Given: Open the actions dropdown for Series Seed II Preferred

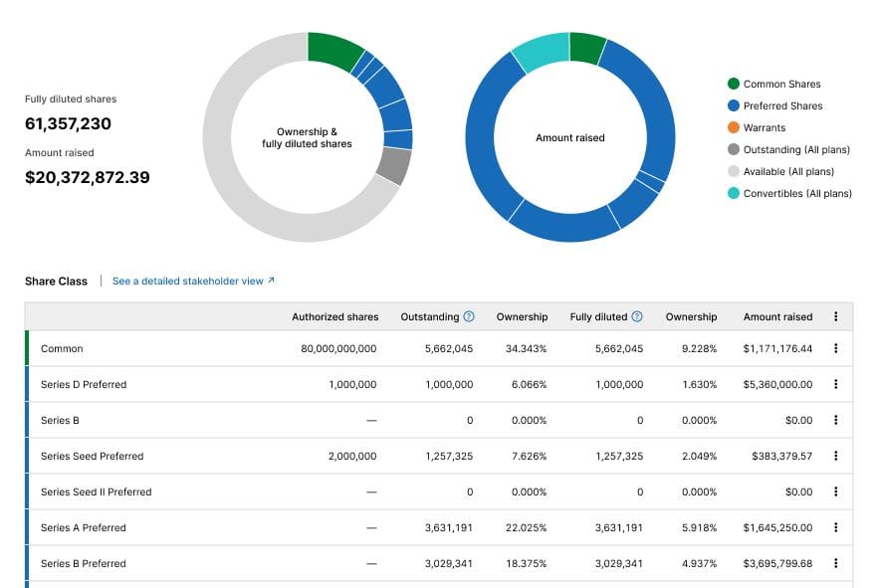Looking at the screenshot, I should [x=836, y=491].
